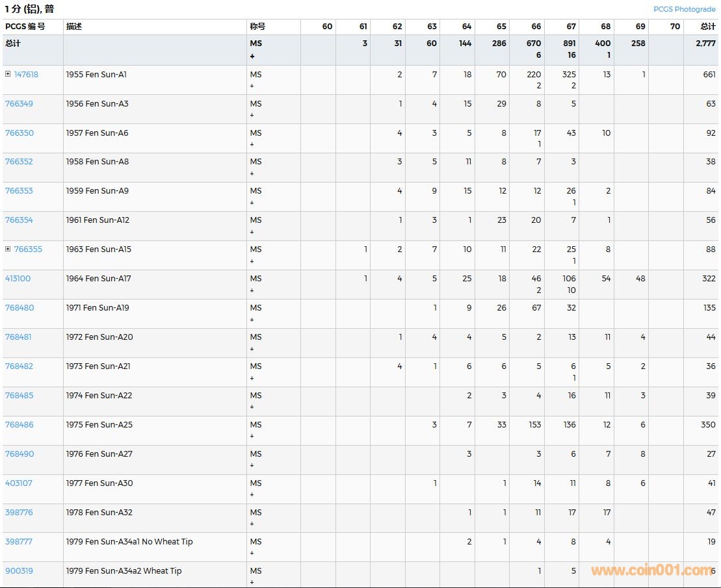The image size is (721, 588).
Task: Click the PCGS 编号 column header
Action: (25, 27)
